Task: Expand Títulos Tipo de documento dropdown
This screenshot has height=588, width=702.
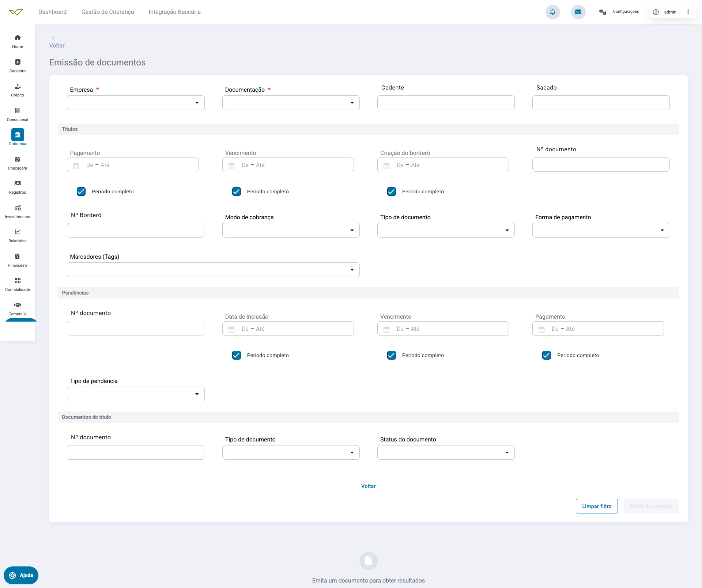Action: 446,230
